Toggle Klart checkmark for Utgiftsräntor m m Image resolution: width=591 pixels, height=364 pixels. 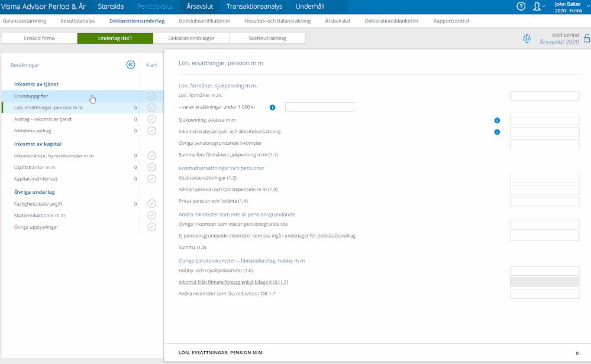pyautogui.click(x=151, y=167)
